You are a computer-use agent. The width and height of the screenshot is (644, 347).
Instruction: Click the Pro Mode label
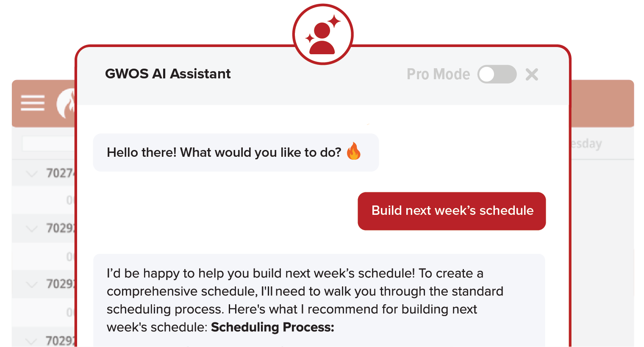tap(438, 75)
